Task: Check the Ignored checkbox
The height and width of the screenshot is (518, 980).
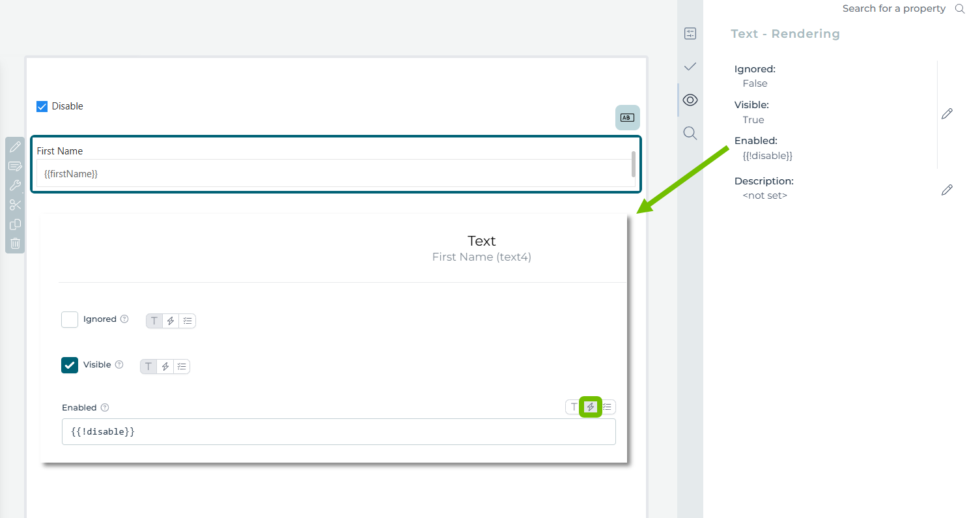Action: tap(70, 319)
